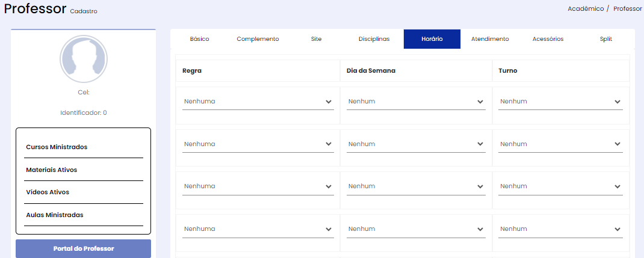Switch to the Split tab
The width and height of the screenshot is (644, 258).
pos(606,39)
